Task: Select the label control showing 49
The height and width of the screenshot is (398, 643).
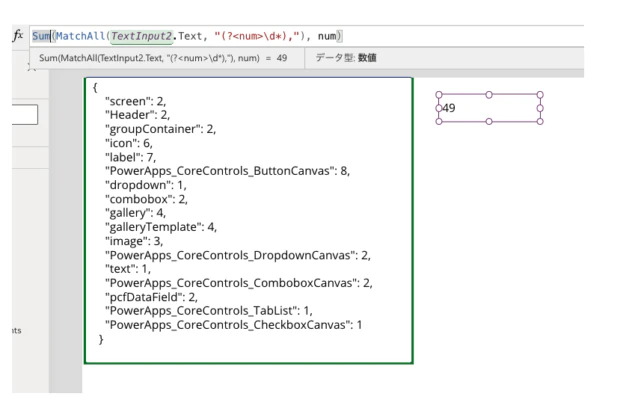Action: click(x=489, y=108)
